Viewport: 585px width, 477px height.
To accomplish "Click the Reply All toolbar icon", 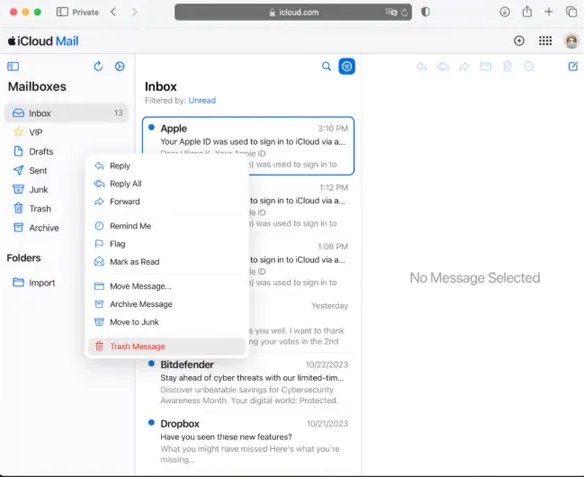I will pos(443,67).
